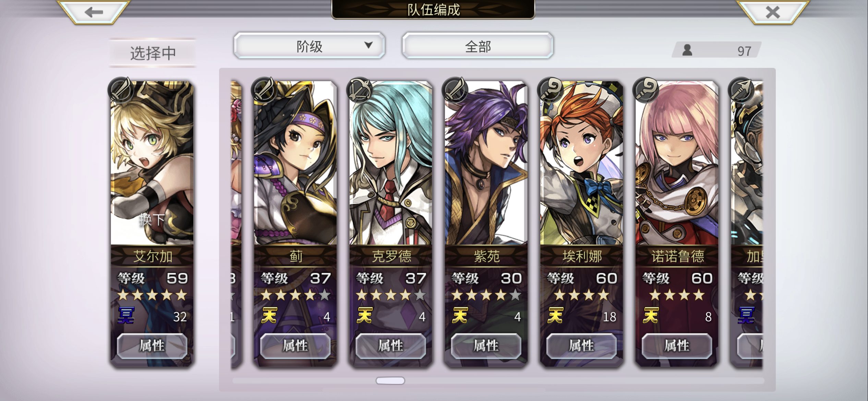Viewport: 868px width, 401px height.
Task: Go back with the arrow button
Action: point(94,12)
